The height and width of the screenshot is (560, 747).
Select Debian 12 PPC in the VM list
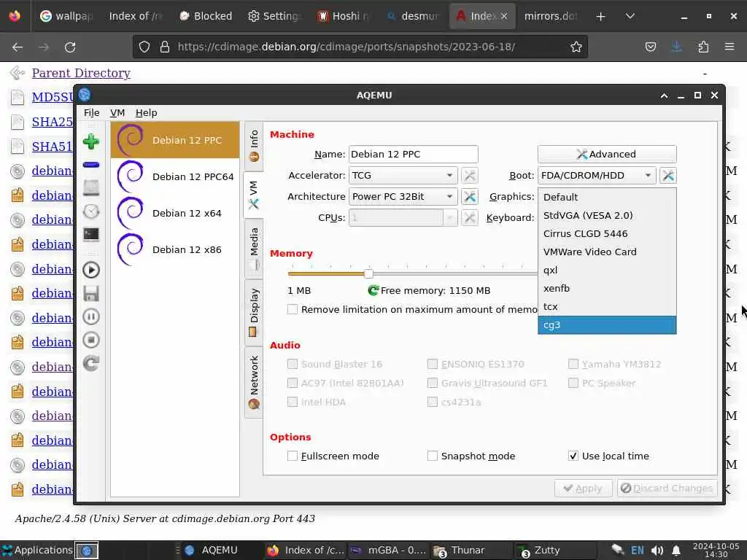[175, 140]
